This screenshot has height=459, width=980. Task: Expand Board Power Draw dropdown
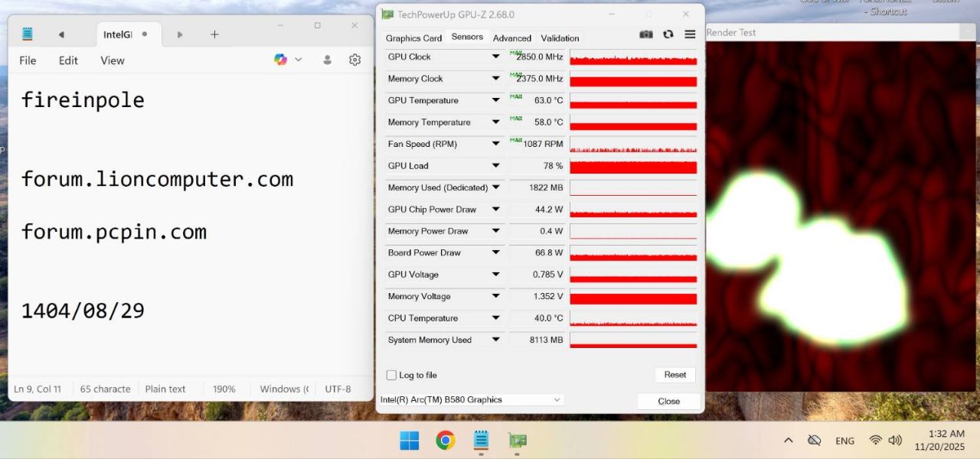click(496, 253)
